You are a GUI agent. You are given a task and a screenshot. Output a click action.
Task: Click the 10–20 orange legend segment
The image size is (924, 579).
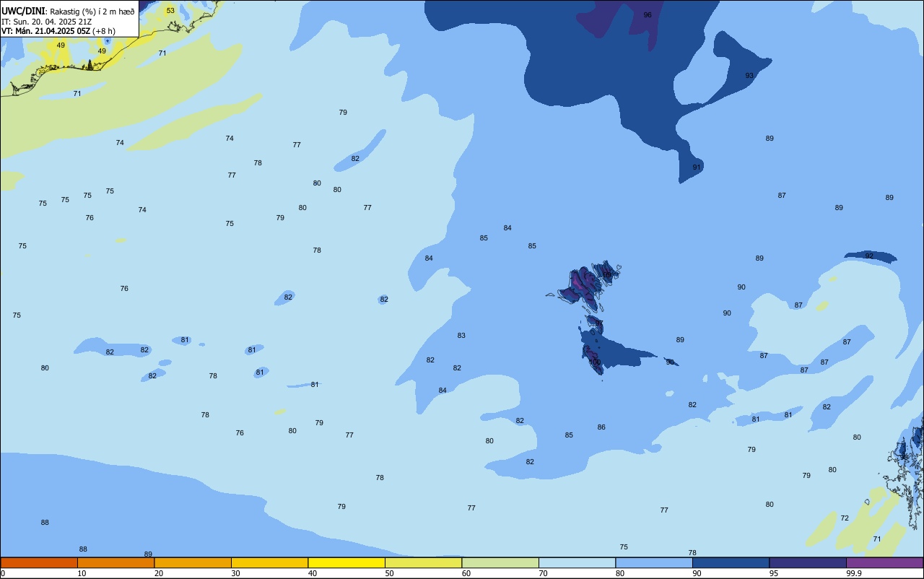click(115, 562)
